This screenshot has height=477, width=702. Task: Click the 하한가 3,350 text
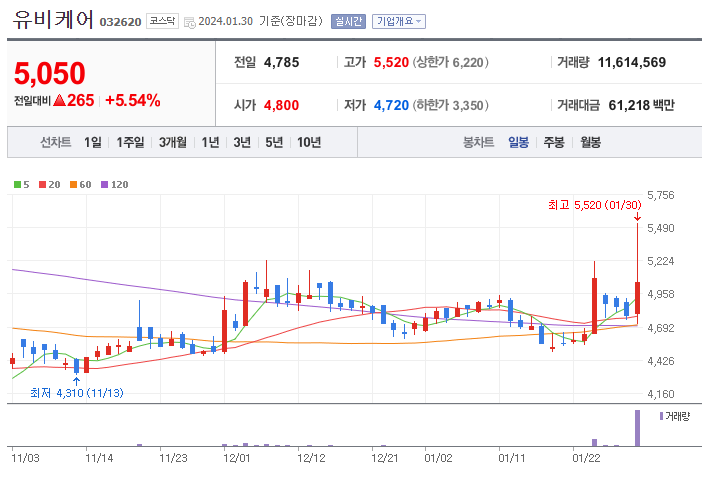click(450, 105)
